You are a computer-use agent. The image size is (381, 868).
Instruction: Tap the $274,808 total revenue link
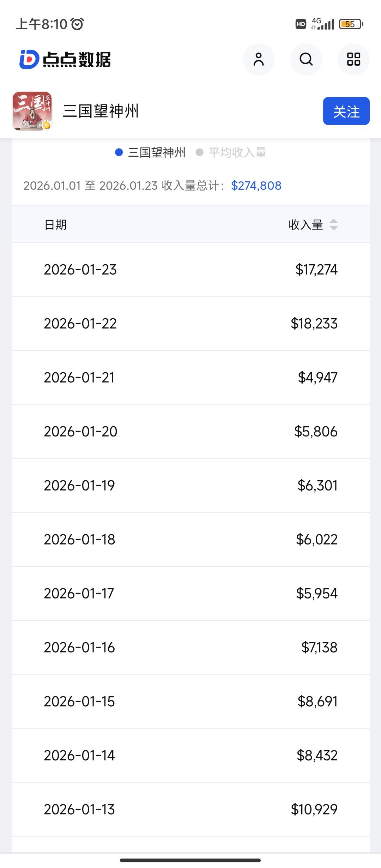[x=256, y=186]
